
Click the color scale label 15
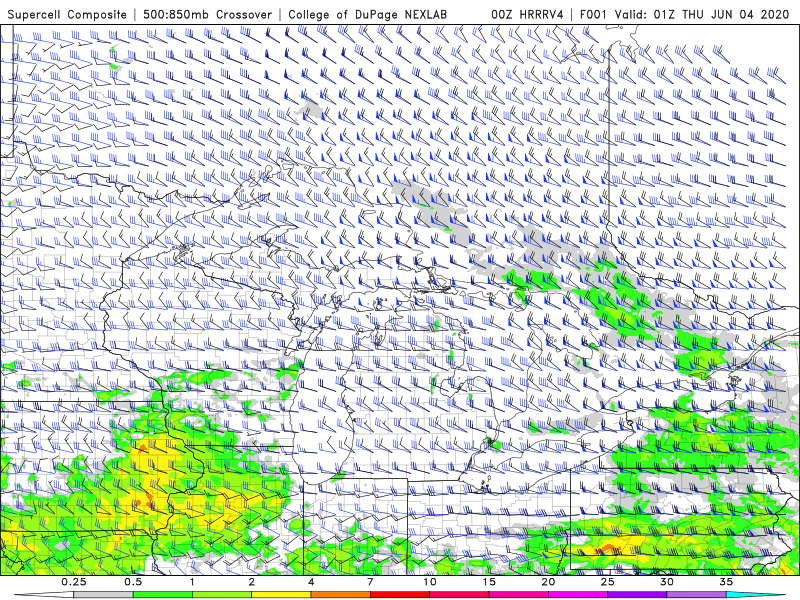click(x=489, y=582)
